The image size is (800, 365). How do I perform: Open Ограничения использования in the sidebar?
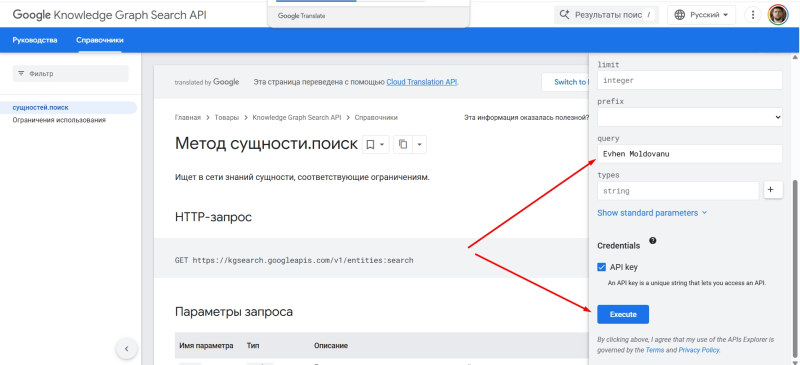59,120
